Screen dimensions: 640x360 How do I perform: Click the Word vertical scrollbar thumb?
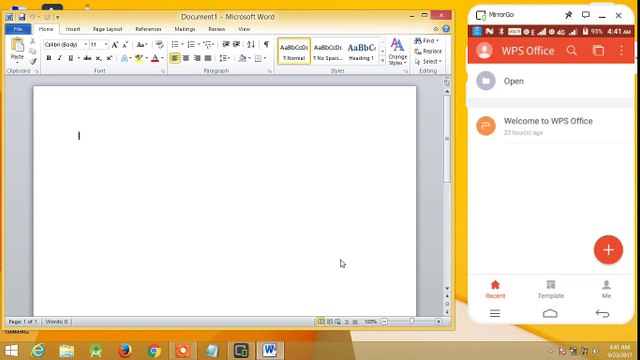point(447,139)
